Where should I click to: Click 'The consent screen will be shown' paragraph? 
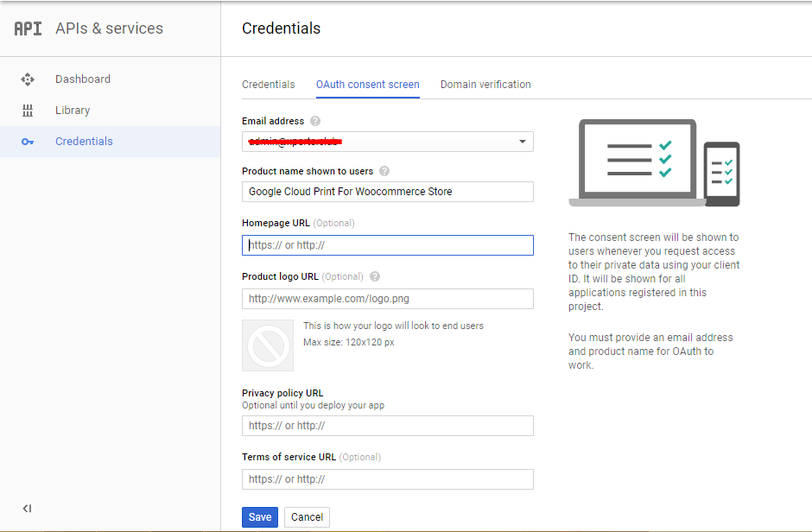[x=654, y=272]
